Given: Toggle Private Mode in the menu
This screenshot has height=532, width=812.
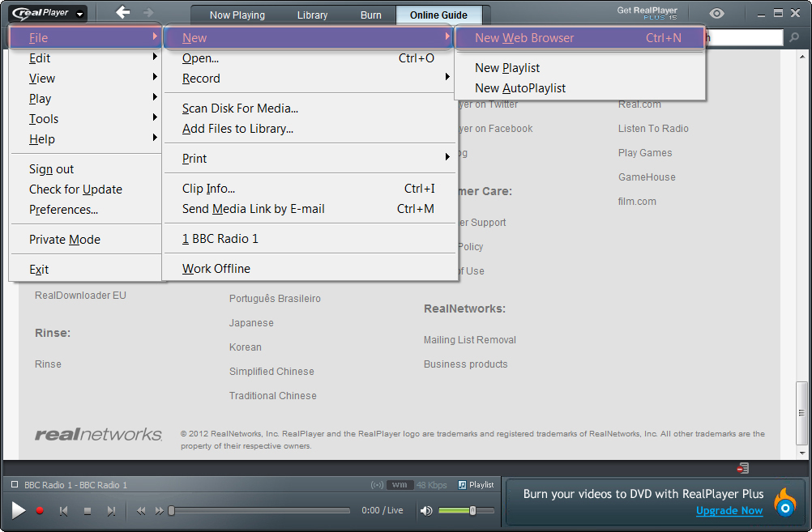Looking at the screenshot, I should click(85, 239).
